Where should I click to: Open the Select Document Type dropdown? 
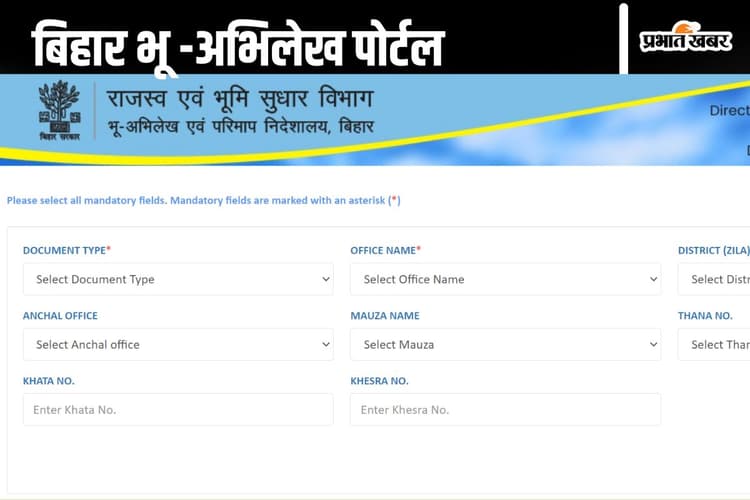178,279
